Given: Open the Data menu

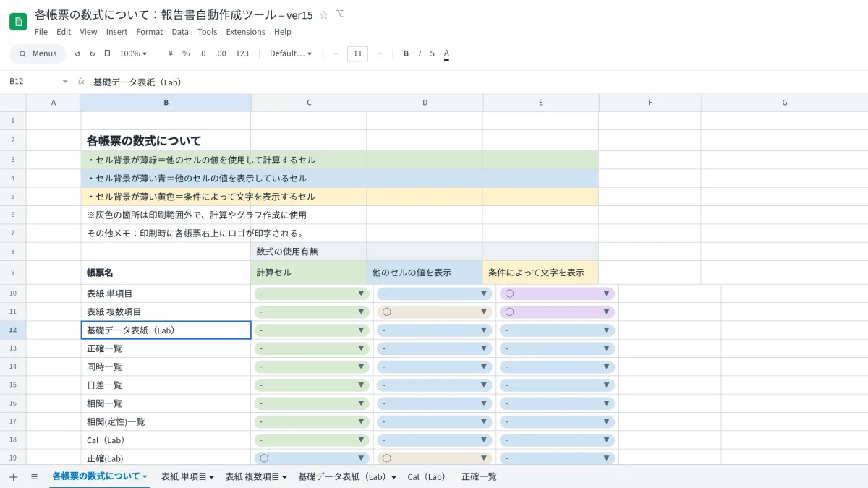Looking at the screenshot, I should (180, 32).
